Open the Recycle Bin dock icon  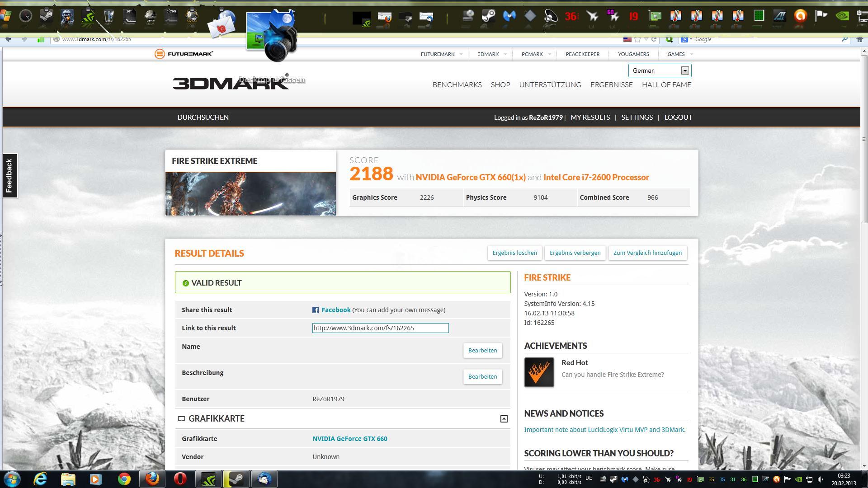tap(108, 17)
